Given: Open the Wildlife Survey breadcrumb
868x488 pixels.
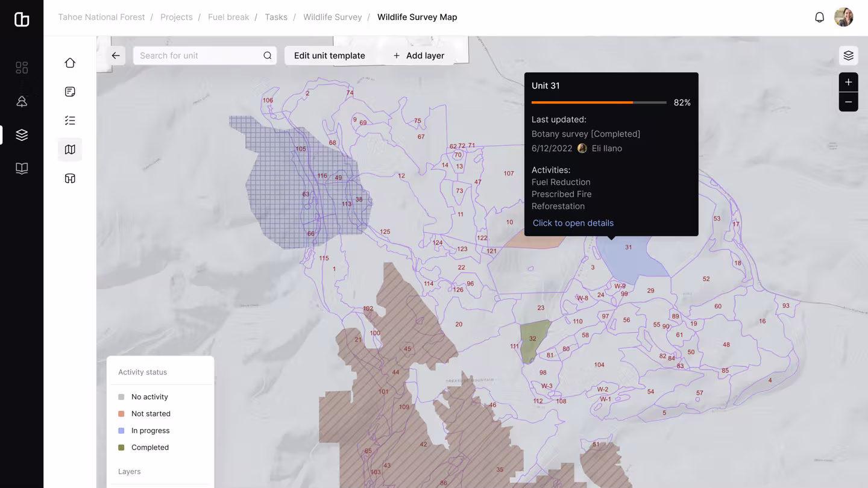Looking at the screenshot, I should 333,17.
